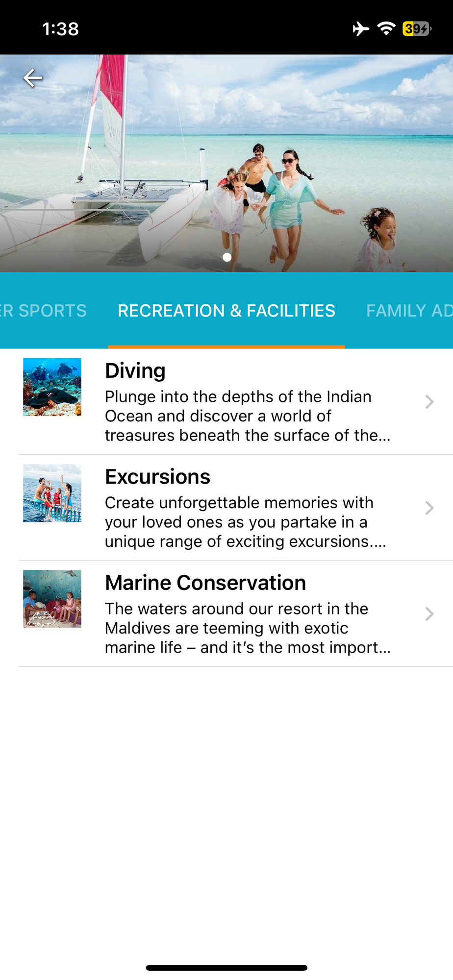Open the Marine Conservation chevron arrow
Image resolution: width=453 pixels, height=980 pixels.
pyautogui.click(x=429, y=613)
